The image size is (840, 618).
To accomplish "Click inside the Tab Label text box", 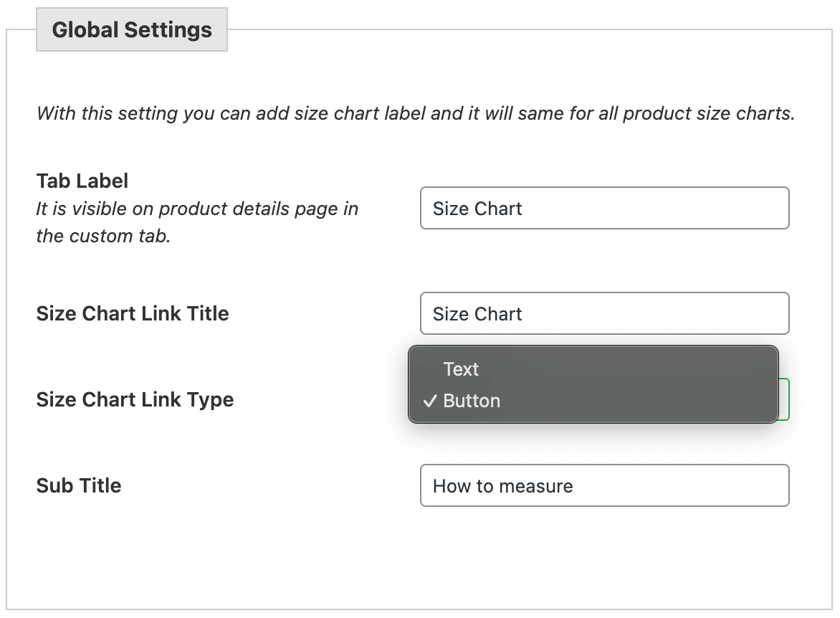I will point(604,208).
